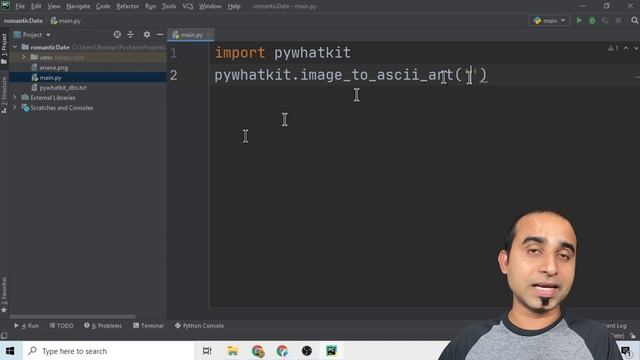Open the Tools menu
Viewport: 640px width, 360px height.
pyautogui.click(x=169, y=6)
